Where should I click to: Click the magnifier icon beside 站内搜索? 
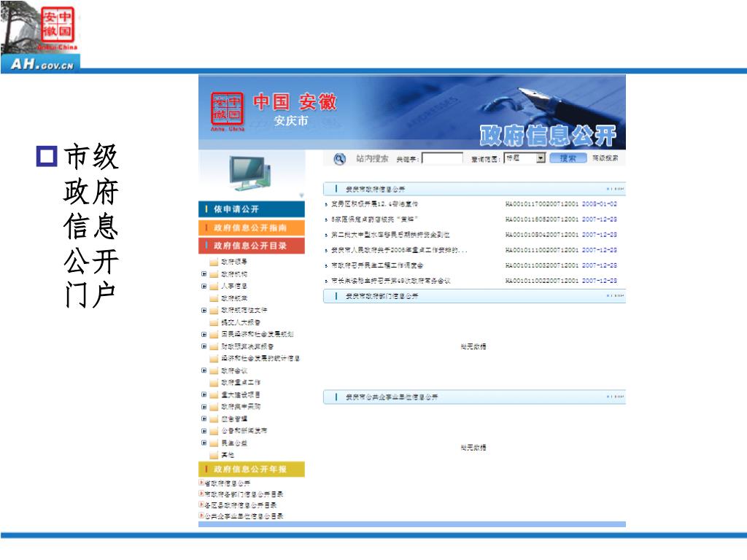click(x=339, y=159)
